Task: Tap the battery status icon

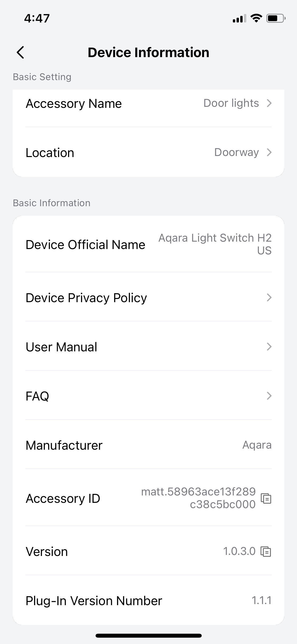Action: point(276,18)
